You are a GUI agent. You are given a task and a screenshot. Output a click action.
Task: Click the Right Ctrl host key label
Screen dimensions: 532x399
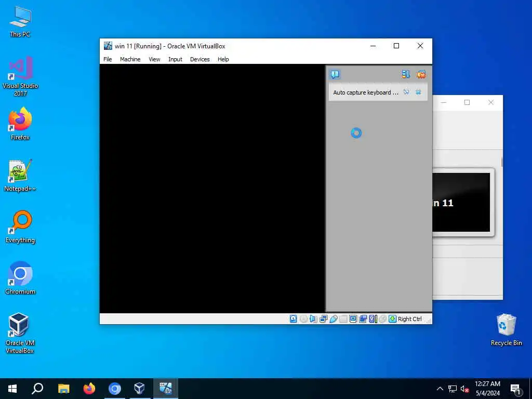(409, 319)
